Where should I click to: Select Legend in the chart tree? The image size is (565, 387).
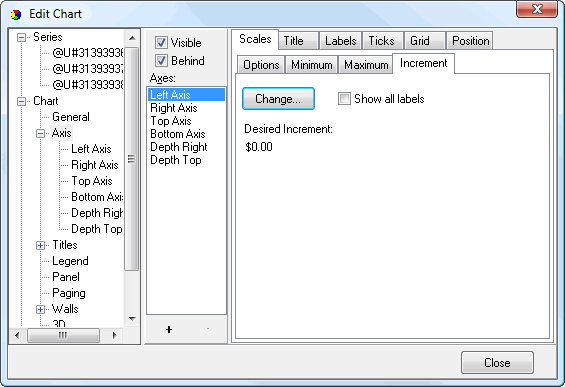click(x=70, y=261)
